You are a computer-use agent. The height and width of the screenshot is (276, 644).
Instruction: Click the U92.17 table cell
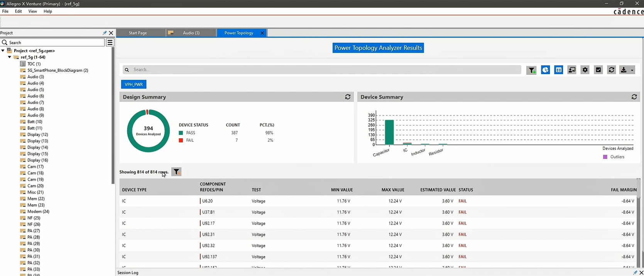208,224
